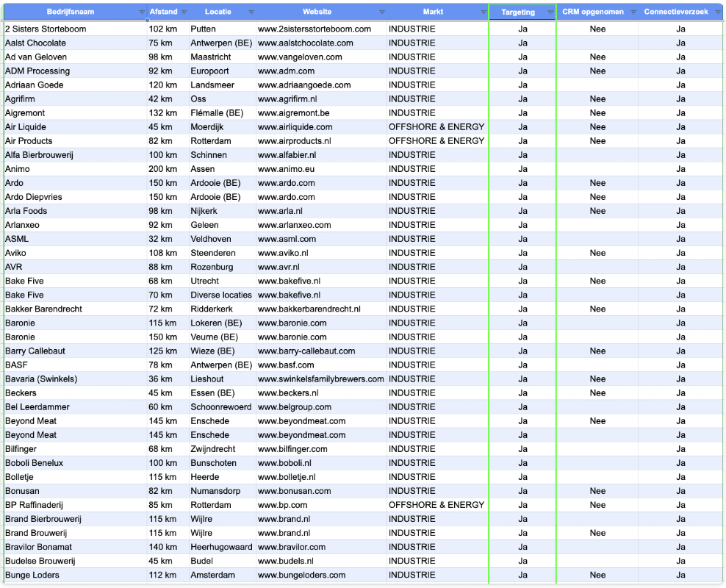726x588 pixels.
Task: Expand the Markt column filter
Action: pos(483,12)
